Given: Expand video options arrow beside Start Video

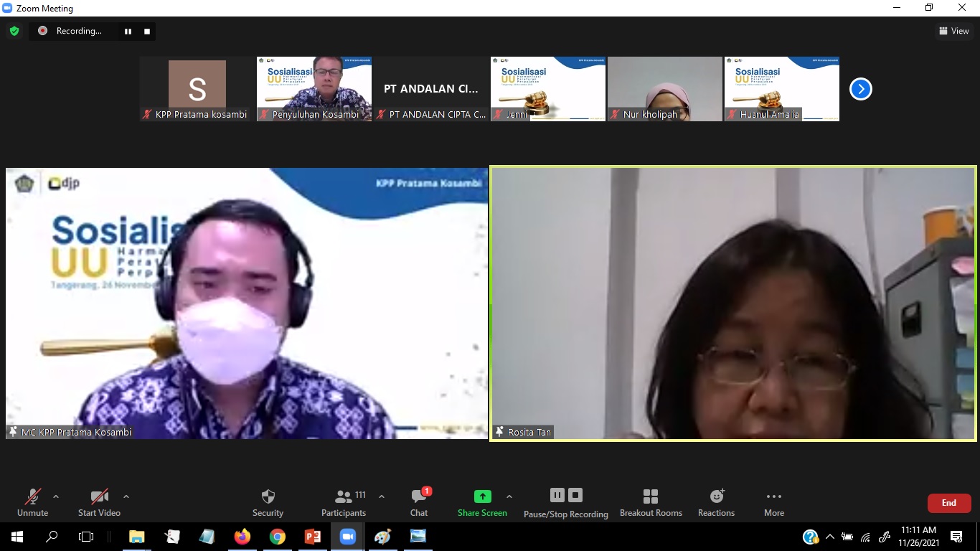Looking at the screenshot, I should click(126, 496).
